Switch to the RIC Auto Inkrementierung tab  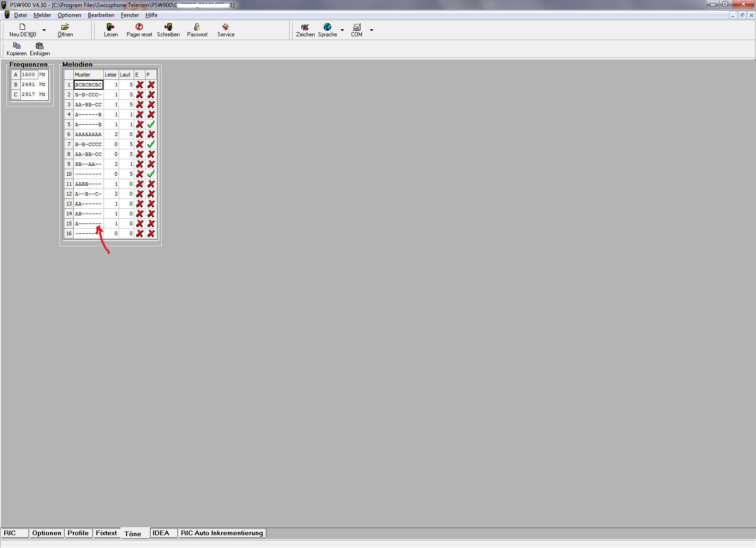coord(222,533)
